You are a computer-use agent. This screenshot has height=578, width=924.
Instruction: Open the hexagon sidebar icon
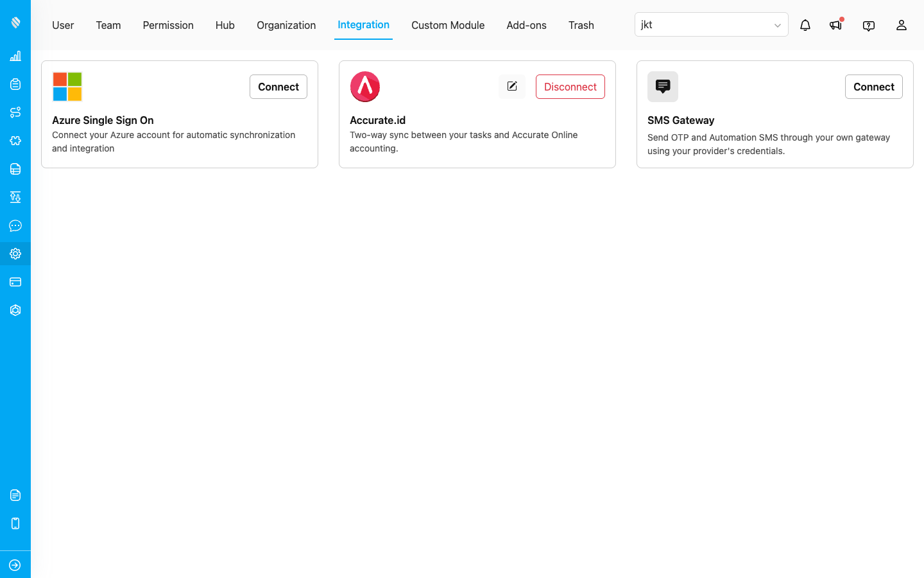15,310
